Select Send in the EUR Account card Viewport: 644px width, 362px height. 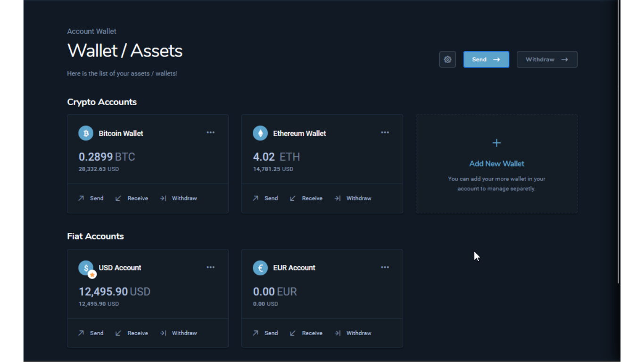click(271, 333)
